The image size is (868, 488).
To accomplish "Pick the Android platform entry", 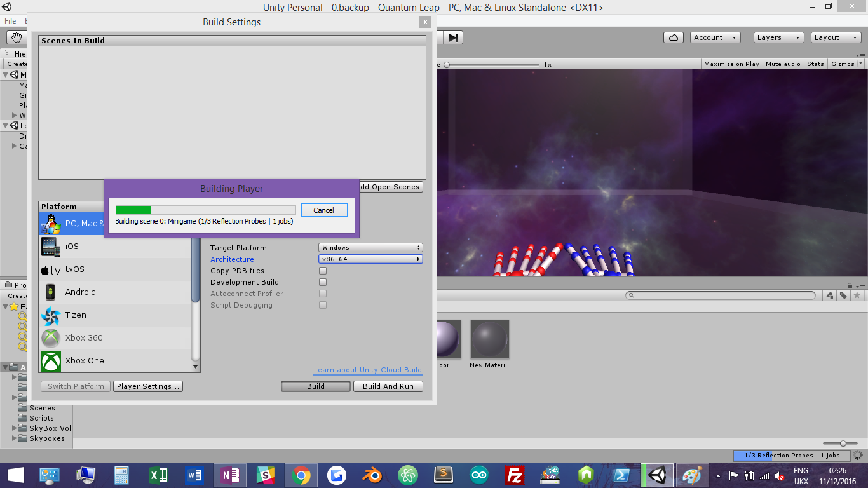I will click(114, 292).
